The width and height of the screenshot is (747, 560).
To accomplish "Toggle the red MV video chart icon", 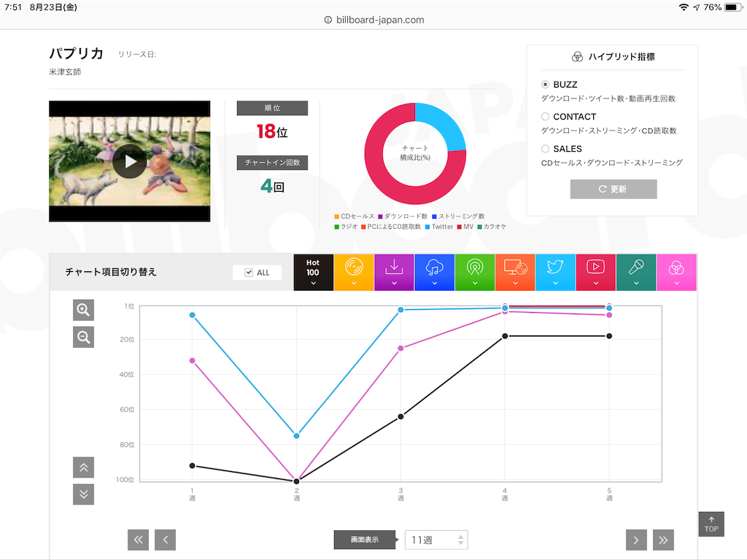I will pyautogui.click(x=595, y=273).
